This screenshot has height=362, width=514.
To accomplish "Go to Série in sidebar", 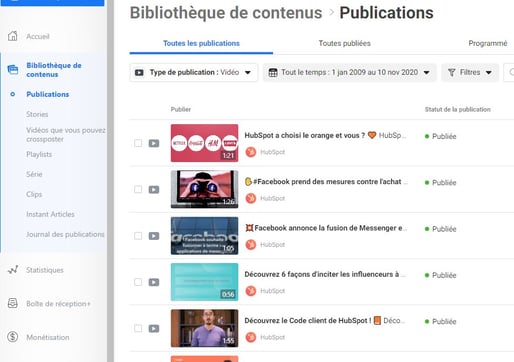I will point(34,174).
